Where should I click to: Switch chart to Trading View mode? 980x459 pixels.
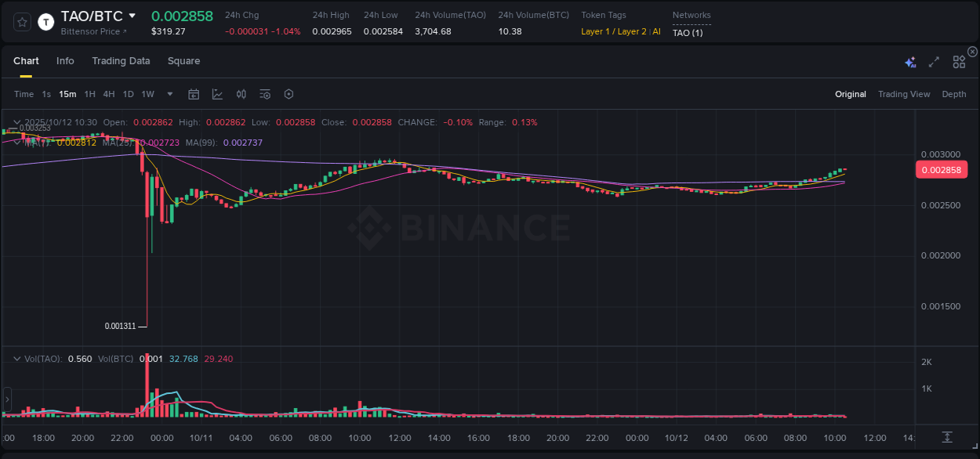pos(904,94)
